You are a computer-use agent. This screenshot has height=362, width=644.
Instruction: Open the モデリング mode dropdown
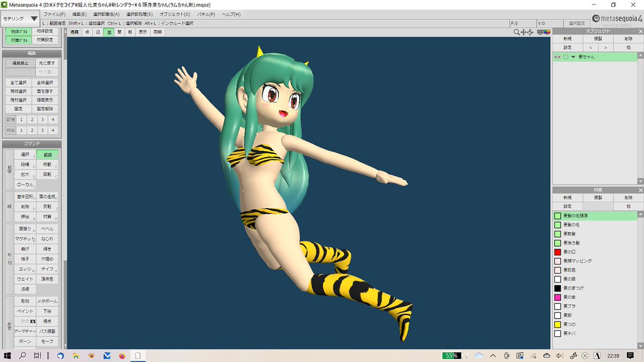click(x=20, y=19)
